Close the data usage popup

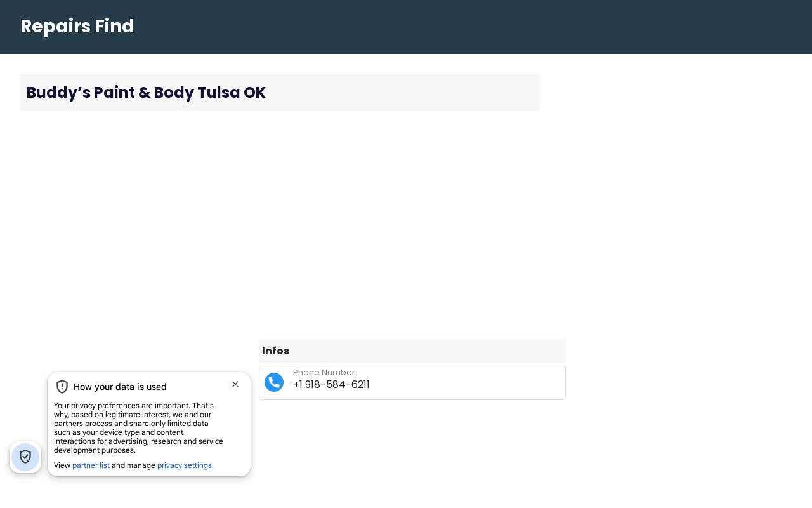(235, 384)
